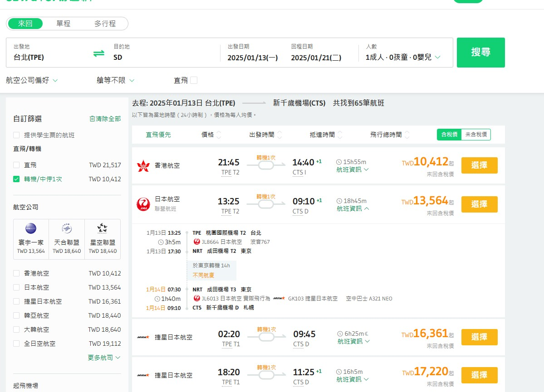Swap origin and destination arrows icon
The image size is (544, 392).
99,53
